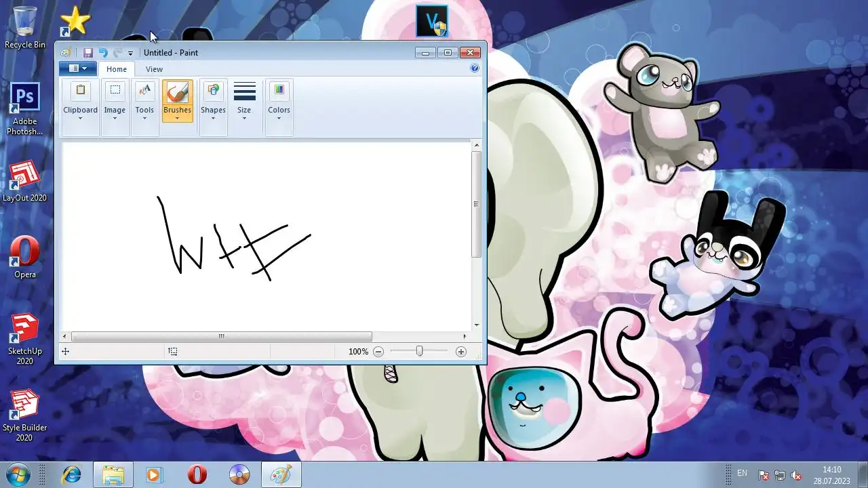Expand the Clipboard group
The height and width of the screenshot is (488, 868).
(80, 107)
